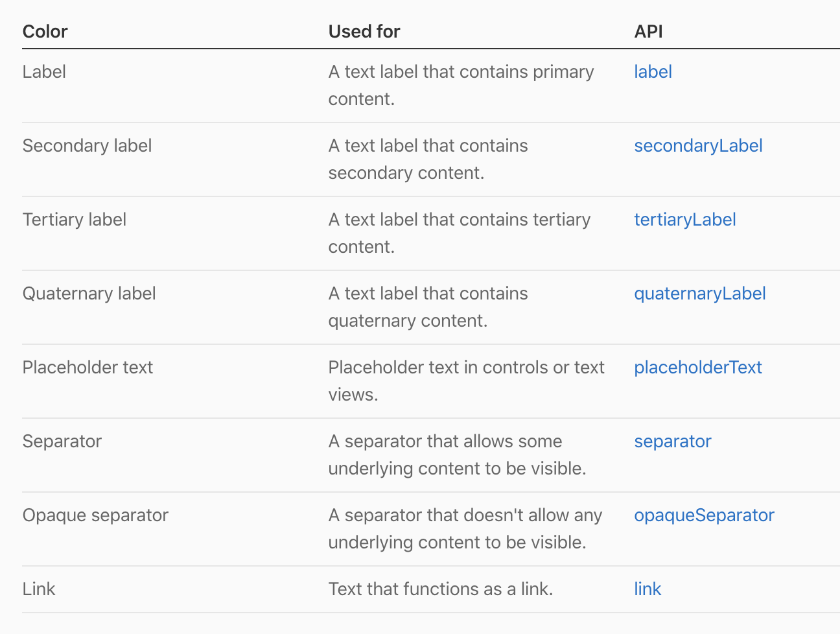Select the Secondary label color name

(x=87, y=146)
